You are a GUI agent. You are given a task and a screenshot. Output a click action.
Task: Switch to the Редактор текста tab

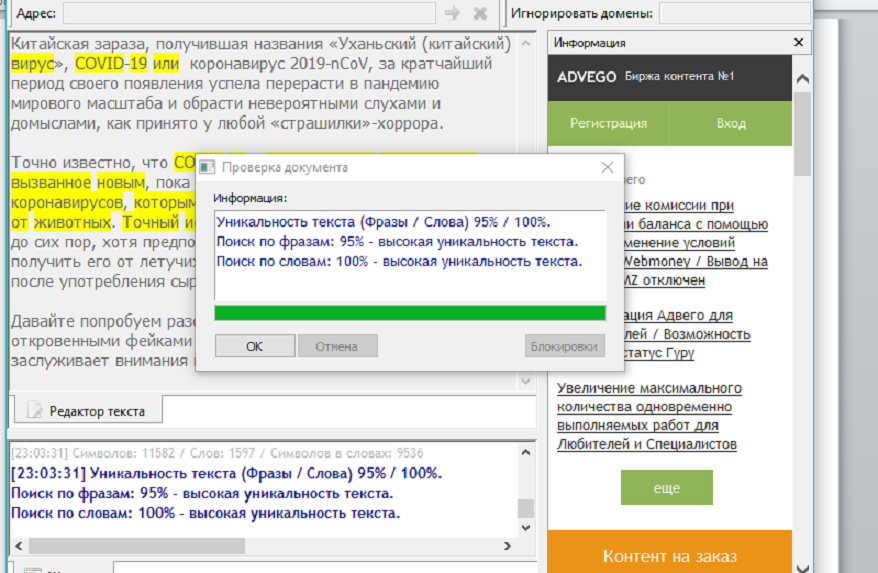(x=86, y=411)
